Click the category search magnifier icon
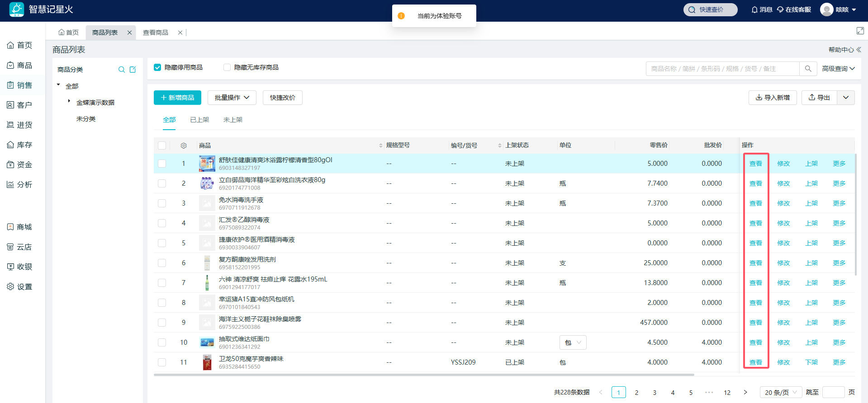 click(x=122, y=70)
